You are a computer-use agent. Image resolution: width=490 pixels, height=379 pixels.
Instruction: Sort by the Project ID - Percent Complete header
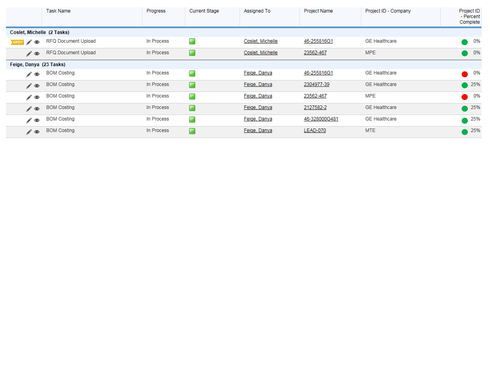[x=469, y=16]
